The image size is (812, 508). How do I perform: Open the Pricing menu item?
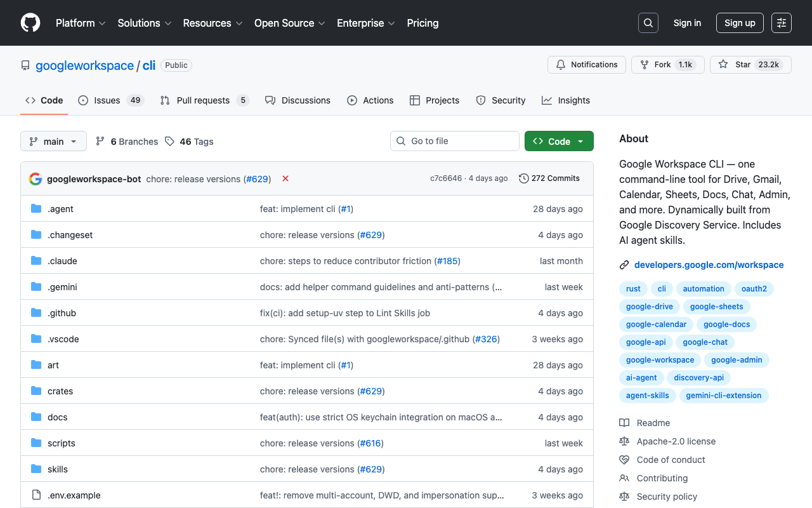(422, 23)
